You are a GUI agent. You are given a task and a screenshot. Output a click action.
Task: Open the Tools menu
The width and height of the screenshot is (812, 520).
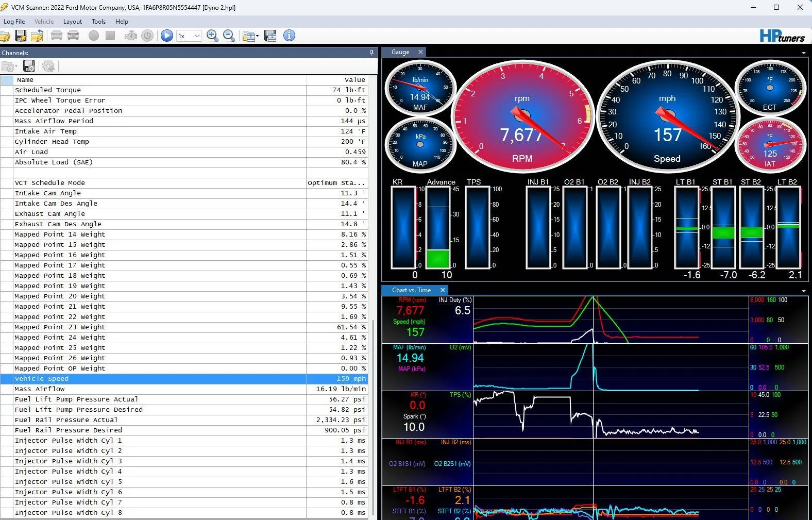[98, 22]
